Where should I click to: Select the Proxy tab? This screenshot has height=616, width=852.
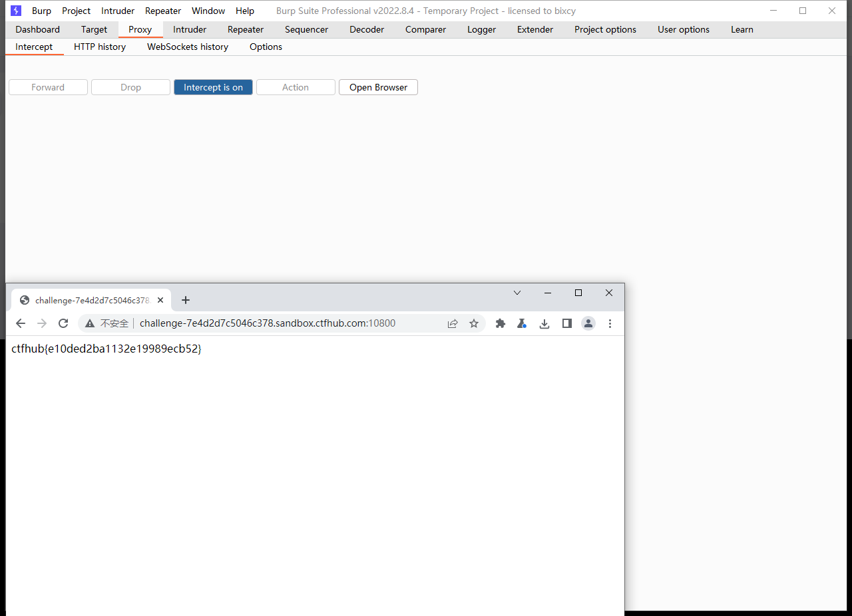tap(140, 29)
